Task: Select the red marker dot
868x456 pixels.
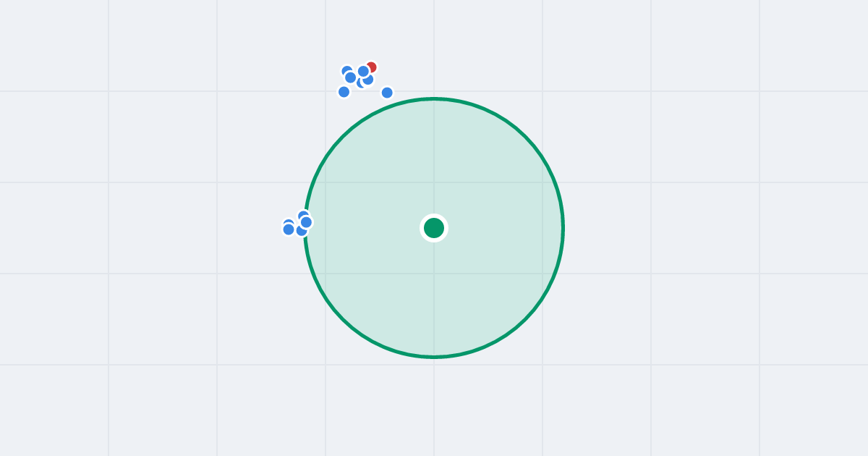Action: click(371, 67)
